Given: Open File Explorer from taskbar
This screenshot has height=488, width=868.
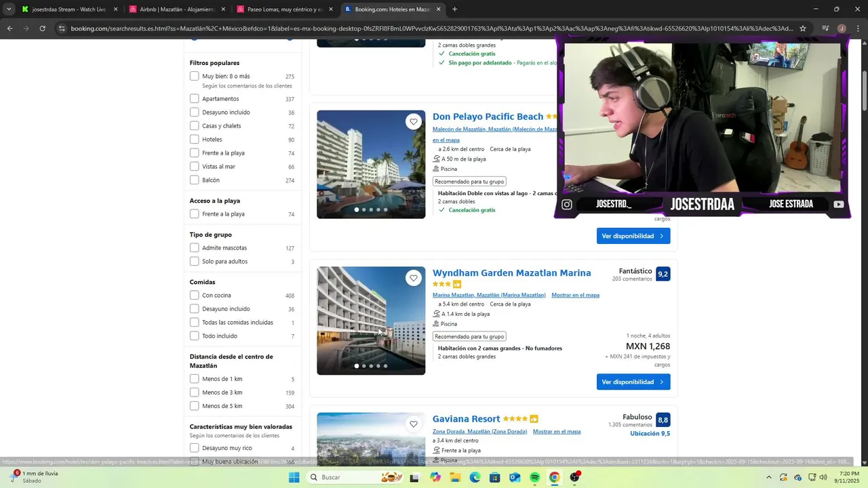Looking at the screenshot, I should tap(455, 477).
